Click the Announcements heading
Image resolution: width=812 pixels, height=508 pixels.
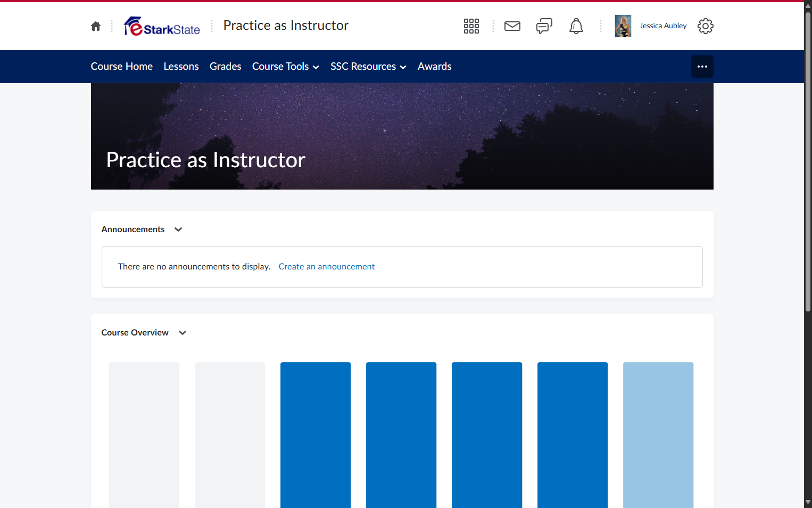(x=133, y=230)
